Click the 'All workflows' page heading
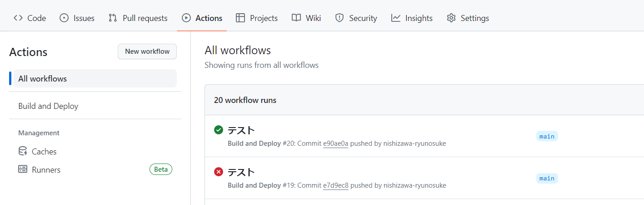The height and width of the screenshot is (205, 644). coord(238,50)
